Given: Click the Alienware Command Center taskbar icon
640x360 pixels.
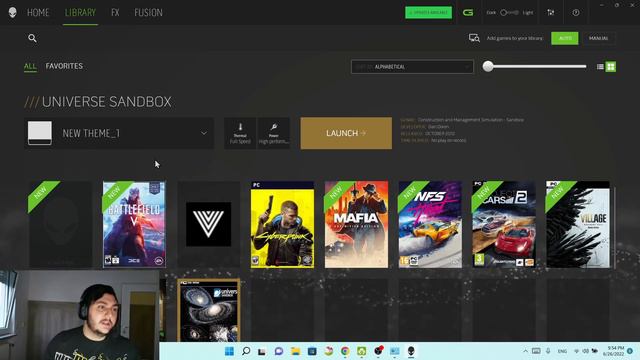Looking at the screenshot, I should (411, 351).
